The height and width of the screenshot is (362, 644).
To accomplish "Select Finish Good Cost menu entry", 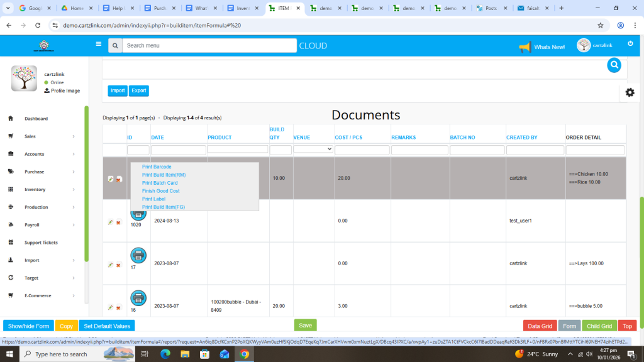I will pos(160,191).
